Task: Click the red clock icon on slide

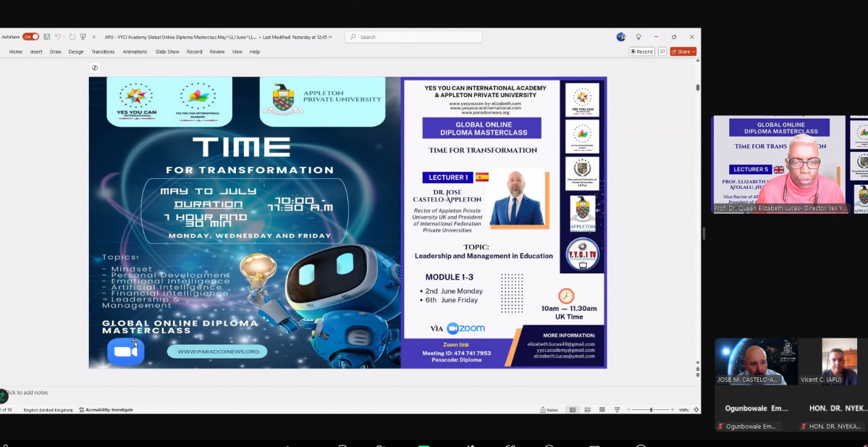Action: [x=566, y=296]
